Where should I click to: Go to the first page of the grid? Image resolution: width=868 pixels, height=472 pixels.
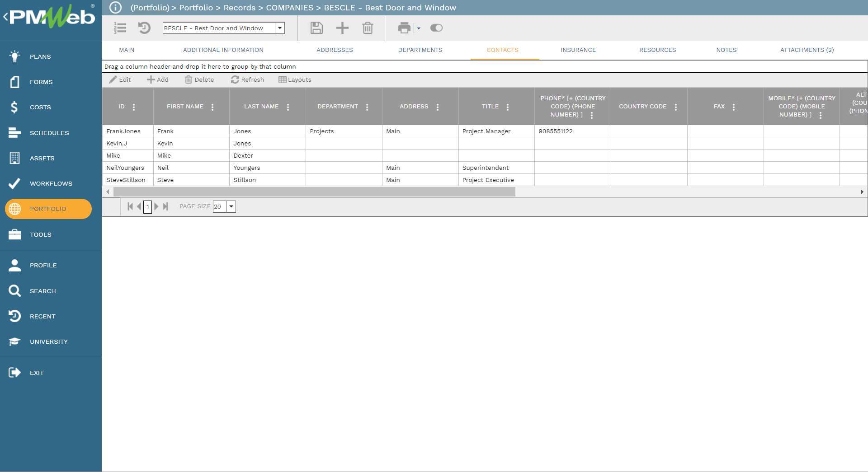pos(130,206)
